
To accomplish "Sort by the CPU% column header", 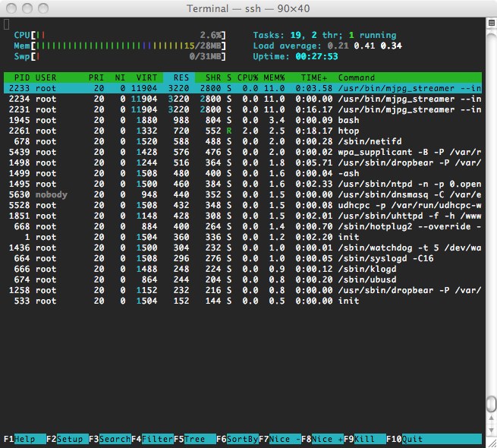I will coord(247,77).
